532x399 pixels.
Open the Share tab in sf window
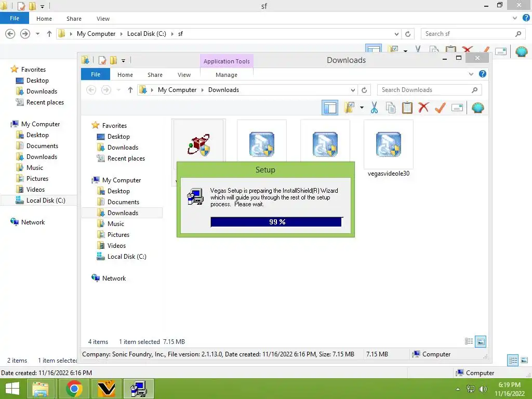click(74, 19)
